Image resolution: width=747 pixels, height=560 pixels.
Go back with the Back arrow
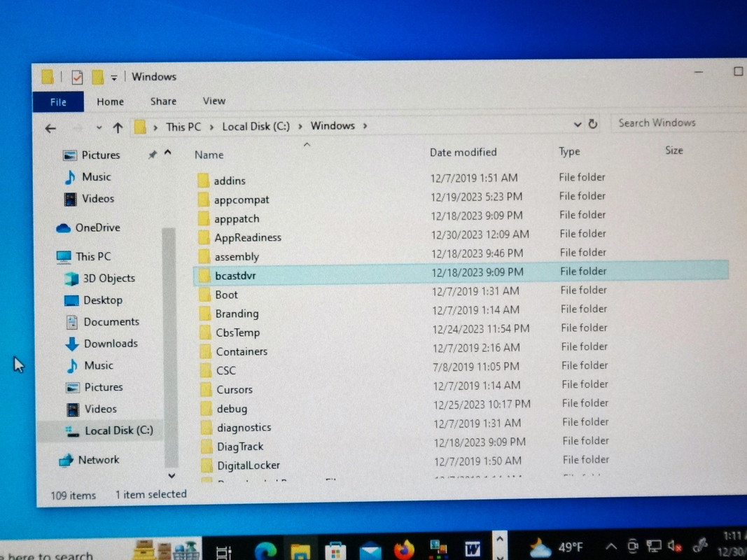point(50,128)
